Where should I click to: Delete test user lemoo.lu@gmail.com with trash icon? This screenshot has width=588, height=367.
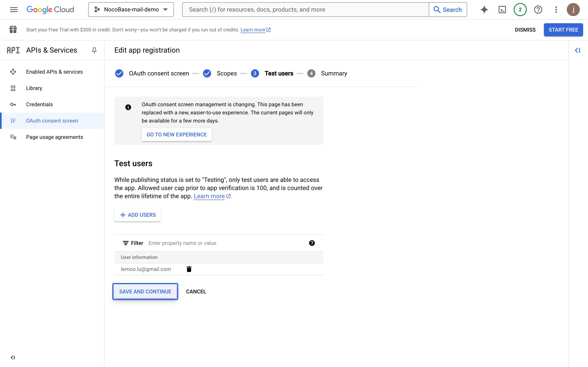(x=189, y=269)
